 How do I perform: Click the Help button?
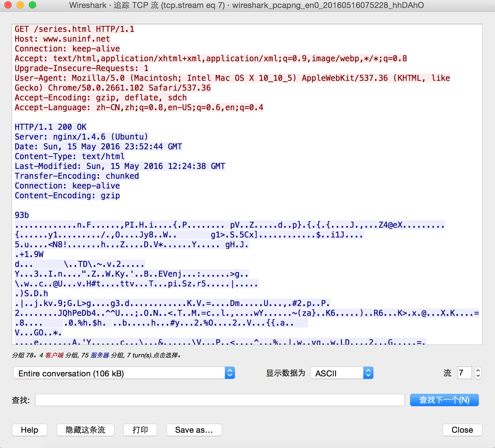tap(30, 430)
